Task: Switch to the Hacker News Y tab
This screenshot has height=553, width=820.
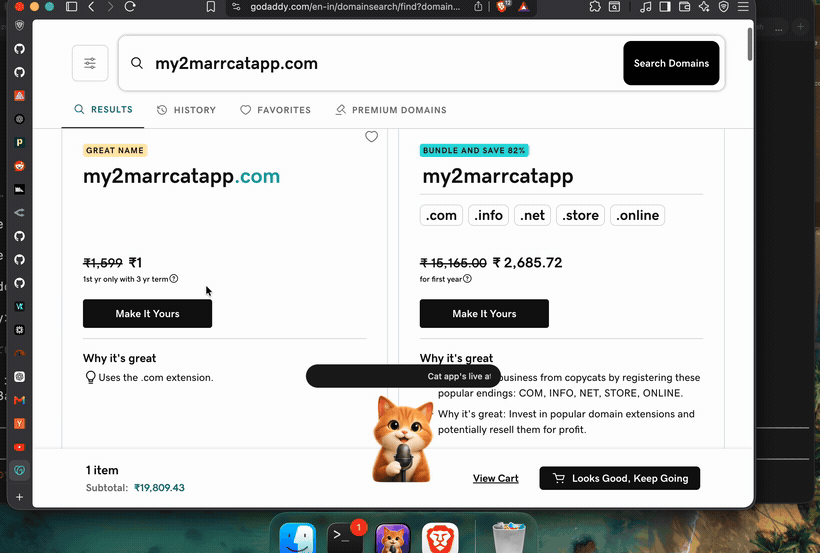Action: [x=19, y=423]
